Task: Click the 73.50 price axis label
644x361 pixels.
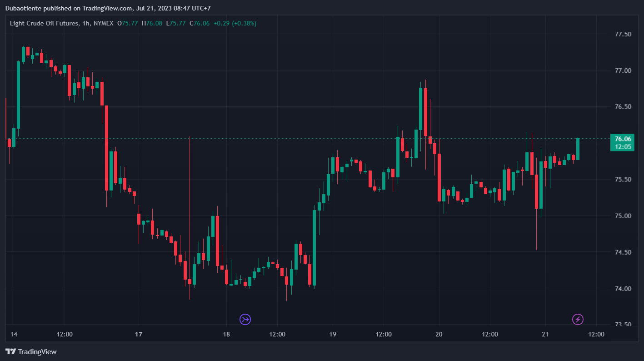Action: [622, 325]
